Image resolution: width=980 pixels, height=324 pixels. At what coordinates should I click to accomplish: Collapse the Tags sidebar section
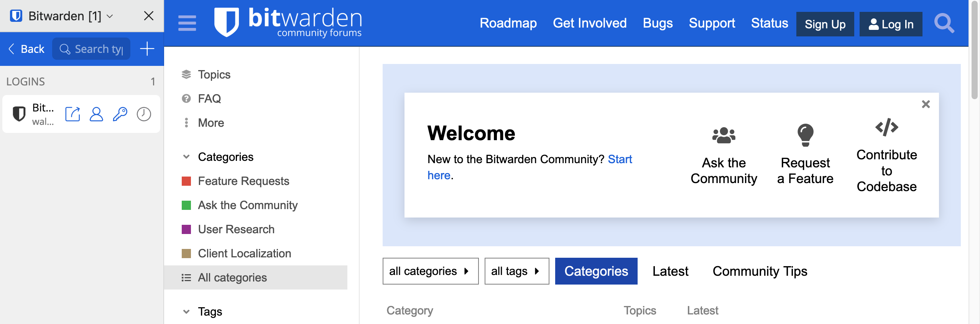186,311
